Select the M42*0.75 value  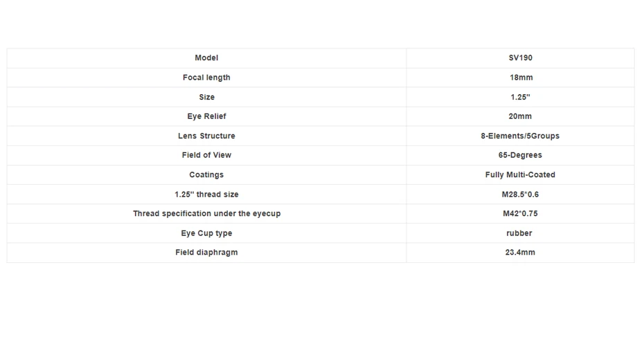click(520, 214)
